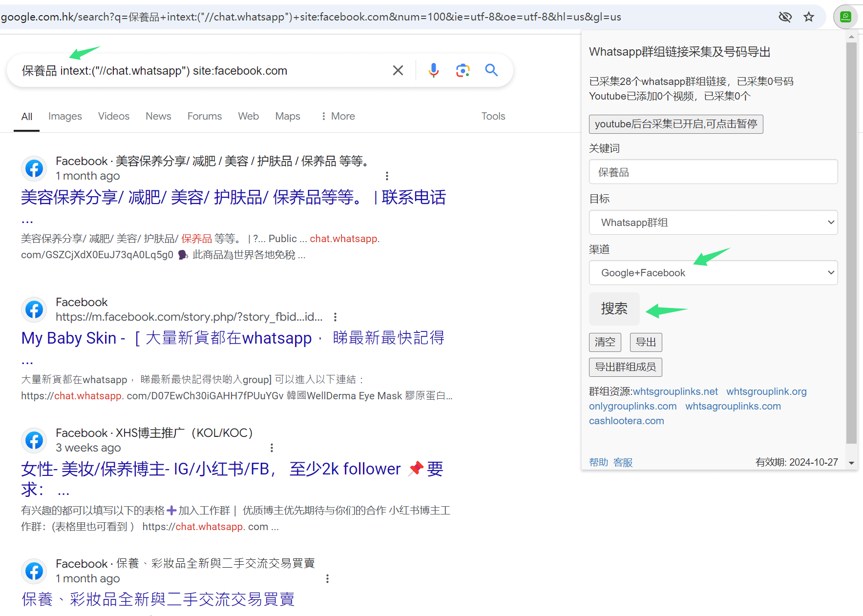
Task: Open whtsagrouplinks.com resource link
Action: pos(733,406)
